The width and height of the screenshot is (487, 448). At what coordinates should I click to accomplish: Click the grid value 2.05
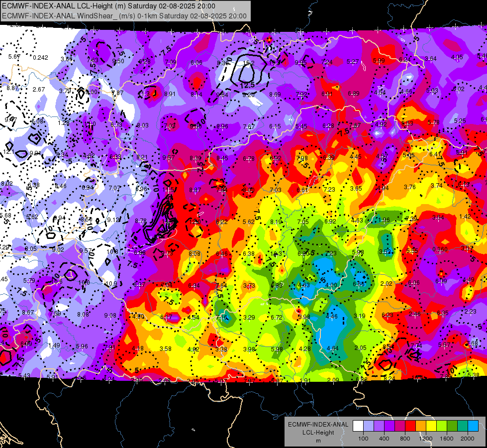click(360, 348)
